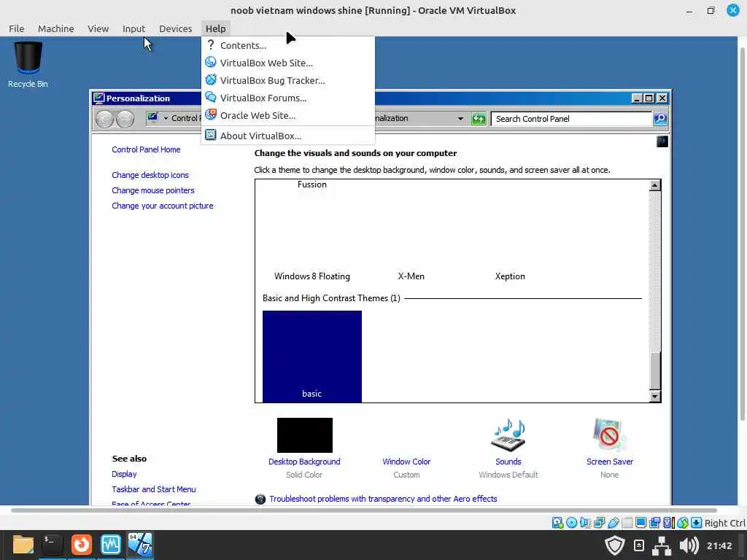Viewport: 747px width, 560px height.
Task: Open the VirtualBox hard disk activity indicator
Action: click(x=558, y=523)
